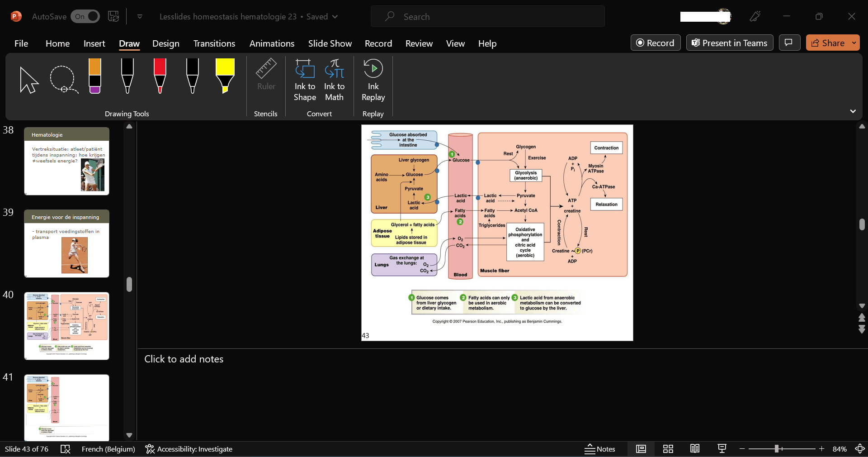Screen dimensions: 868x457
Task: Switch to Slide Sorter view
Action: [x=668, y=449]
